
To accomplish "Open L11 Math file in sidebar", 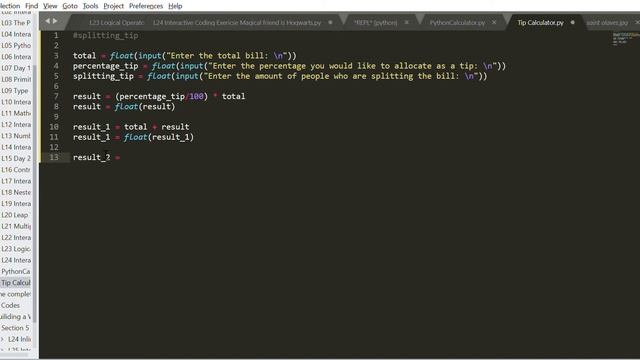I will point(16,113).
